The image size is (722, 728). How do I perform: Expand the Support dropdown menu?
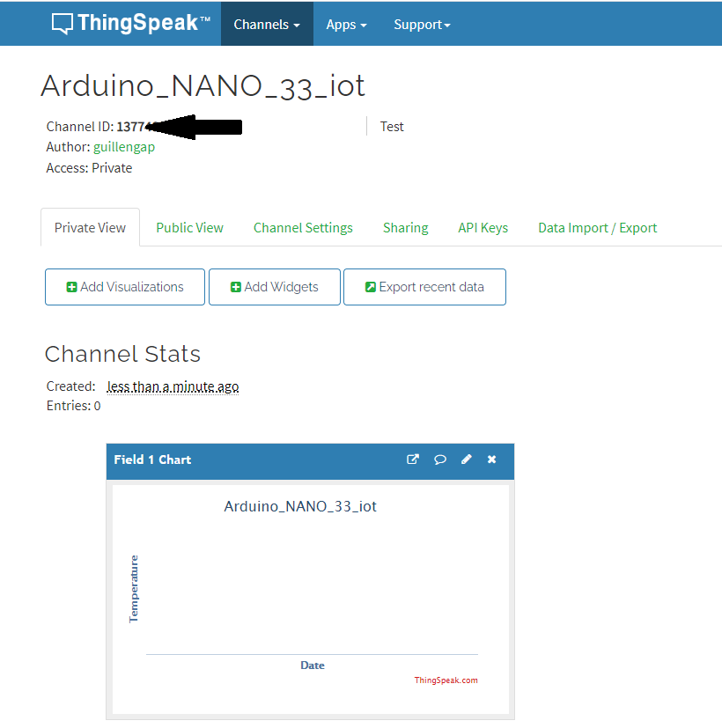point(422,24)
